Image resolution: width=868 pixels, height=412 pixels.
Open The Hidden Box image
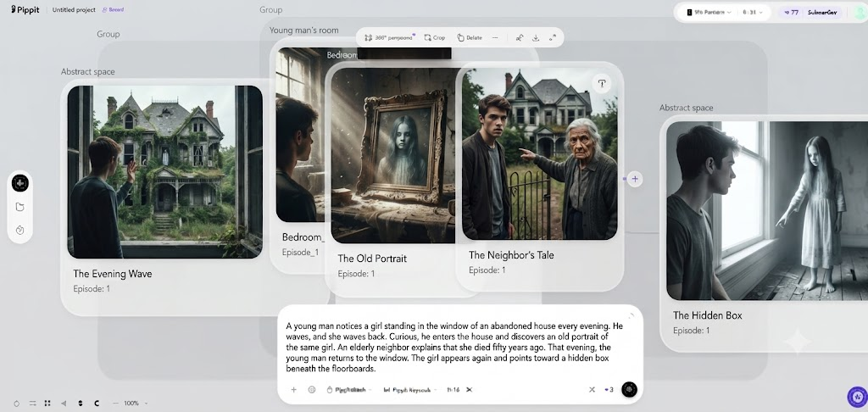pyautogui.click(x=767, y=211)
